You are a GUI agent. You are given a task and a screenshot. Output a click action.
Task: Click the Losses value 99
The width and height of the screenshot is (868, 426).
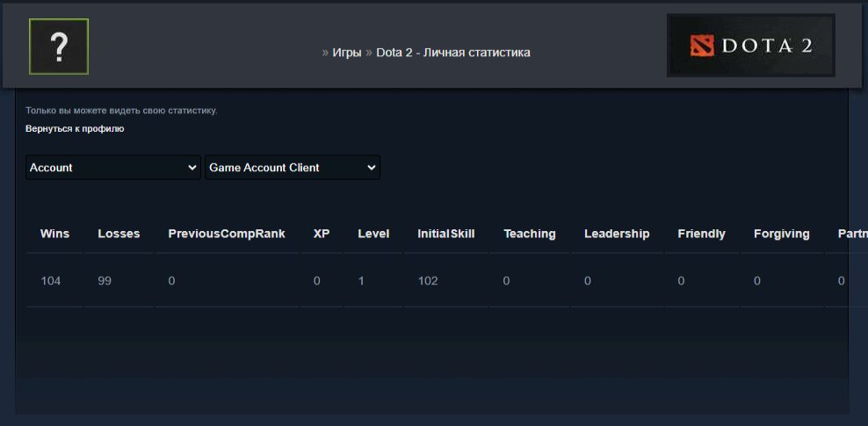tap(105, 281)
